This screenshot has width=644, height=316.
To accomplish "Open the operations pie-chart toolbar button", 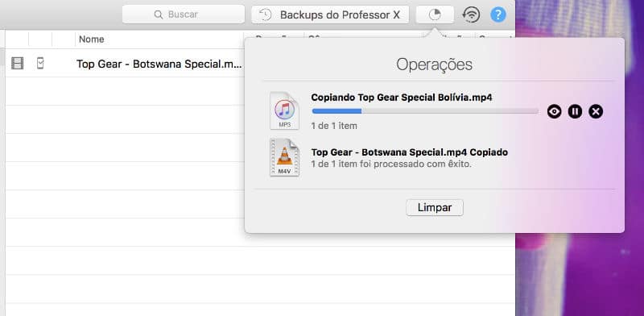I will (x=435, y=15).
